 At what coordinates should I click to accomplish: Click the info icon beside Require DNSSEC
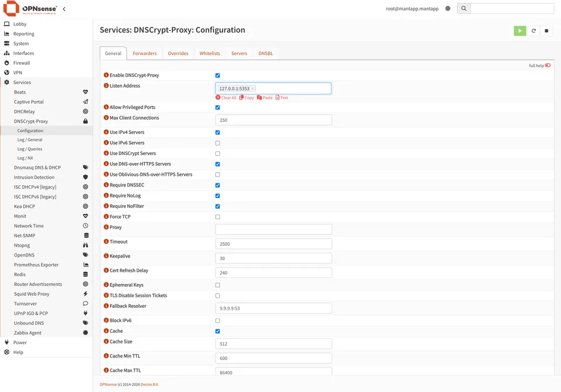pos(106,185)
